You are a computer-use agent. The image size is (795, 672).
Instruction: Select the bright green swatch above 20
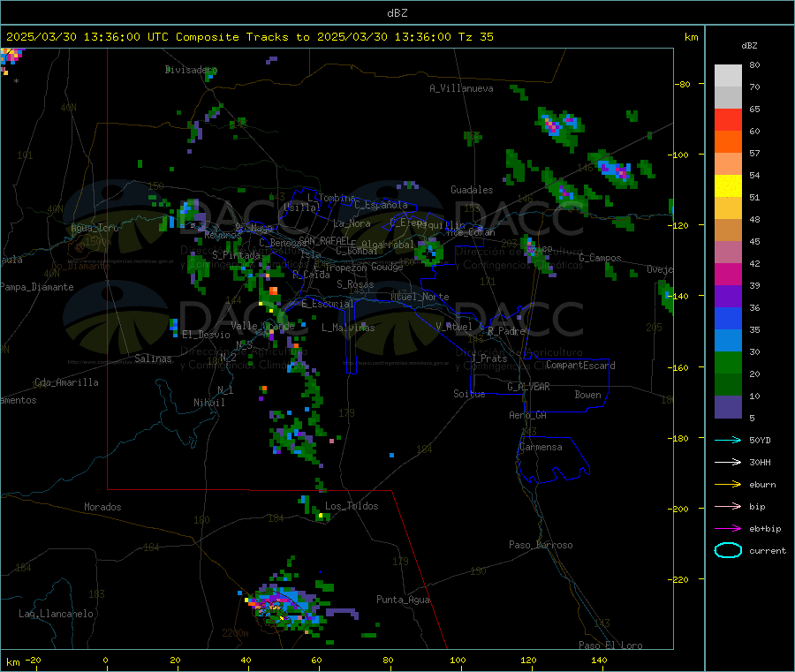click(728, 362)
